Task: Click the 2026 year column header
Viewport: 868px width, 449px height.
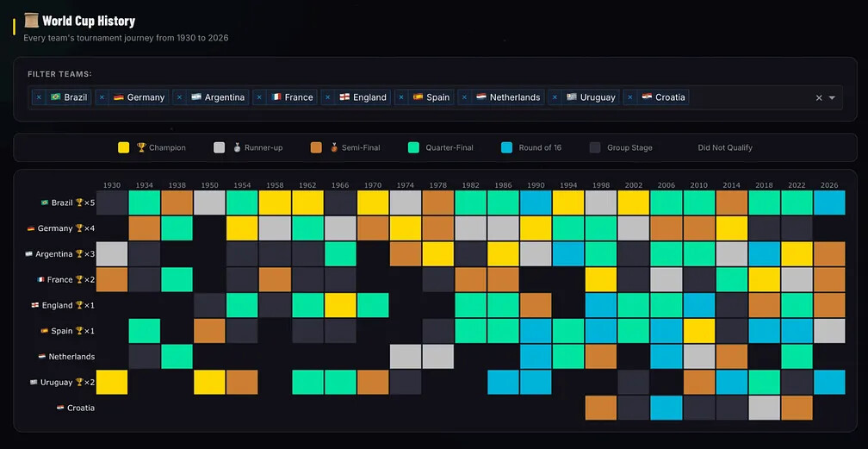Action: tap(829, 185)
